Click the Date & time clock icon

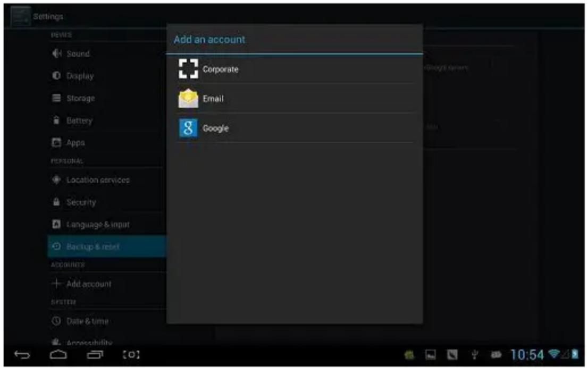56,321
